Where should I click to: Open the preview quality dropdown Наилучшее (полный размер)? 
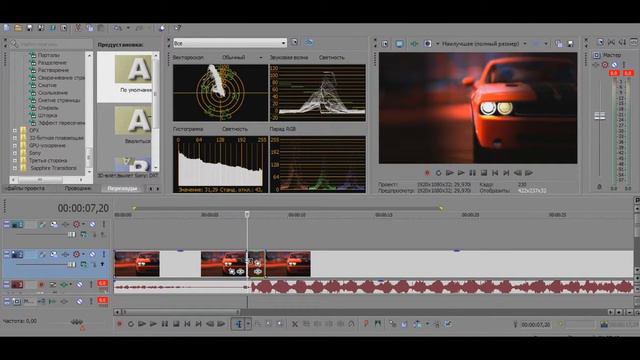525,44
